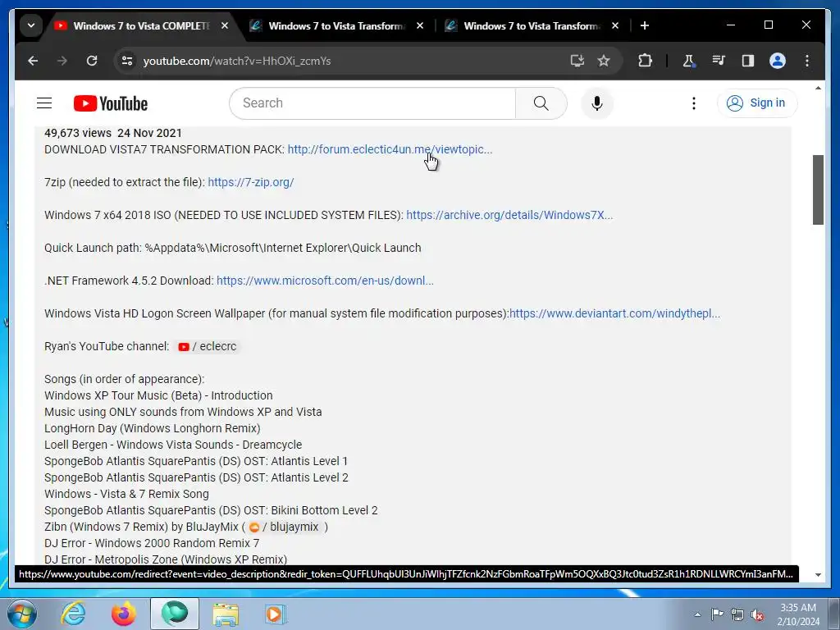840x630 pixels.
Task: Launch Internet Explorer from taskbar
Action: (72, 614)
